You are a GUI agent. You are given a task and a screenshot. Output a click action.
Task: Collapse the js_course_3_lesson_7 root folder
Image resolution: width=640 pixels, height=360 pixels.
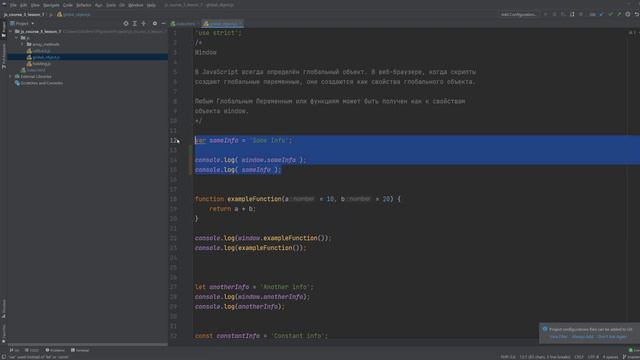(x=11, y=31)
